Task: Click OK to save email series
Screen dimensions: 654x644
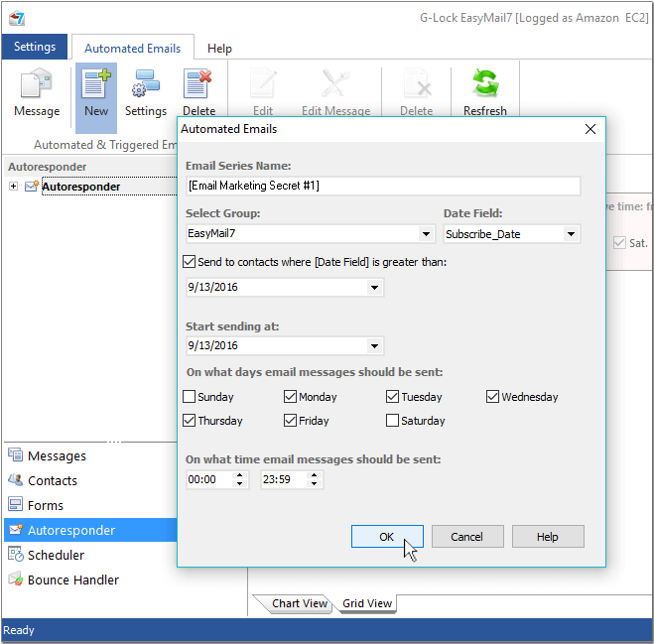Action: point(387,537)
